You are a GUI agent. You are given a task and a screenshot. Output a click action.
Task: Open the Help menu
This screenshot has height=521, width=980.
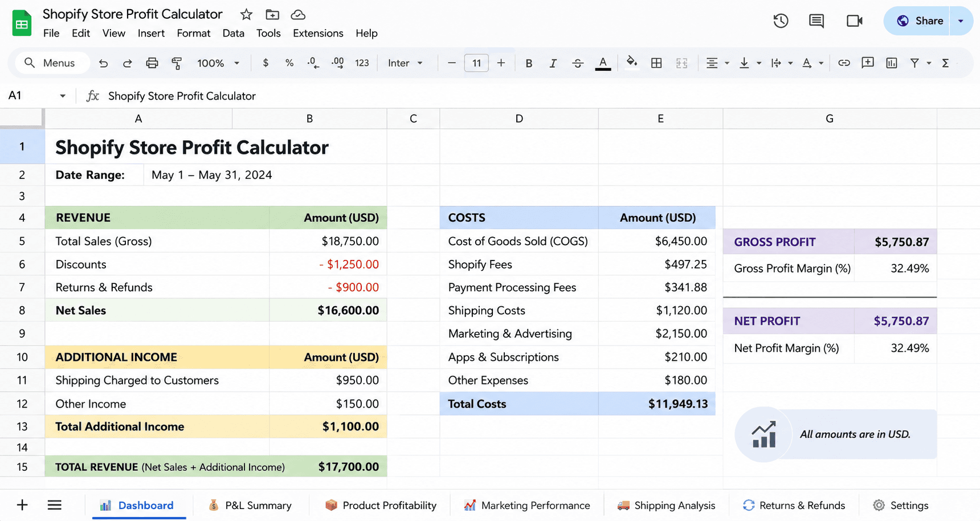366,33
